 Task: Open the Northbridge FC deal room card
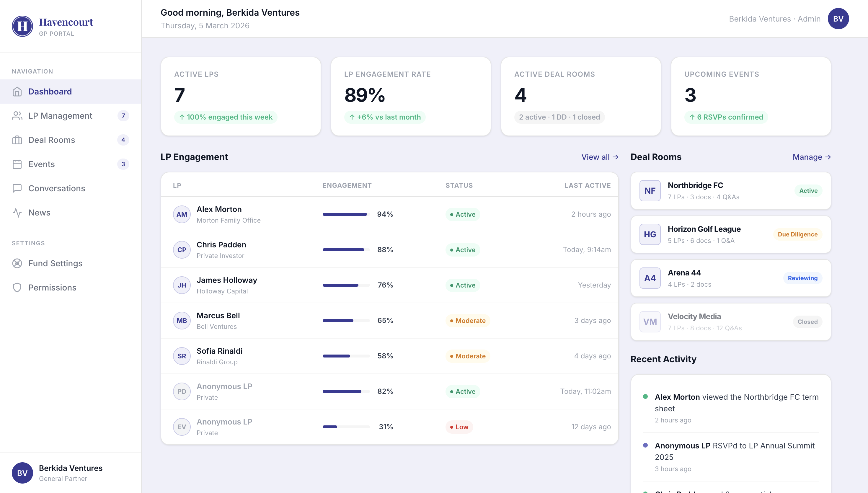point(730,190)
